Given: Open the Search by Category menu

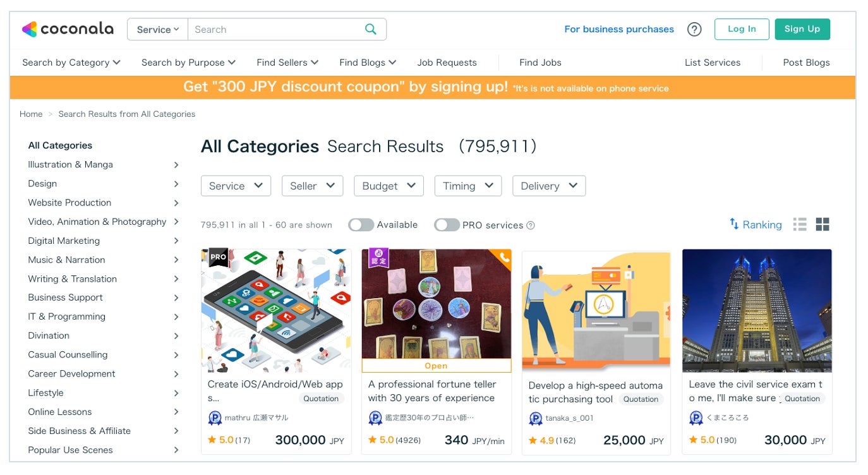Looking at the screenshot, I should [x=71, y=63].
